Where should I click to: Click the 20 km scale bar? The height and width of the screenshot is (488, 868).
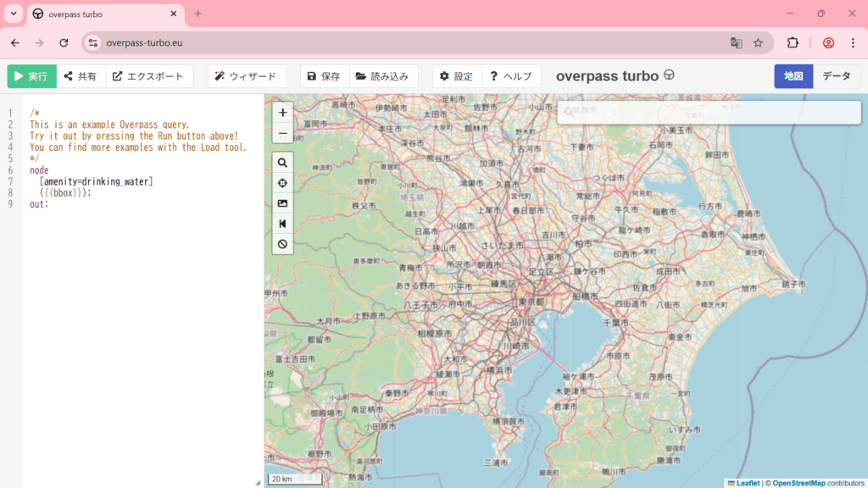pyautogui.click(x=295, y=480)
